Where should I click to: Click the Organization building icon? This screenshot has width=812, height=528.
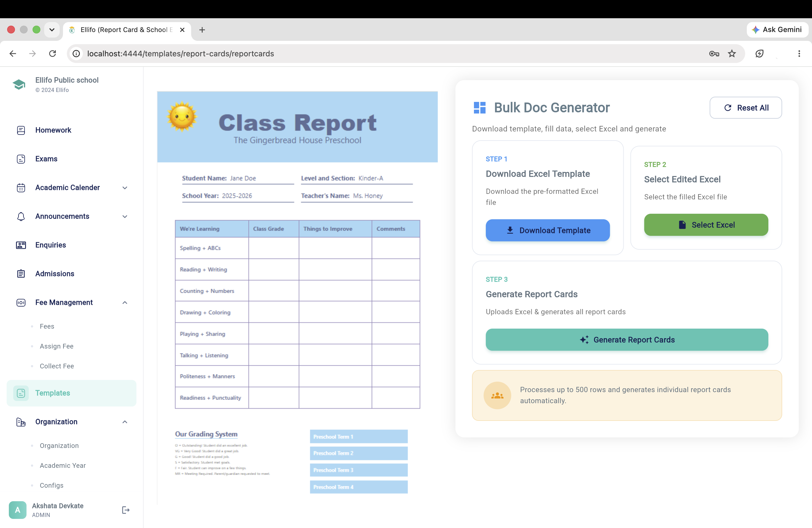(x=21, y=422)
